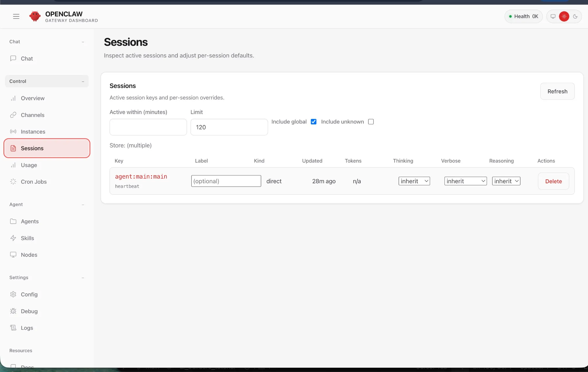The width and height of the screenshot is (588, 372).
Task: Collapse the Chat sidebar section
Action: (47, 42)
